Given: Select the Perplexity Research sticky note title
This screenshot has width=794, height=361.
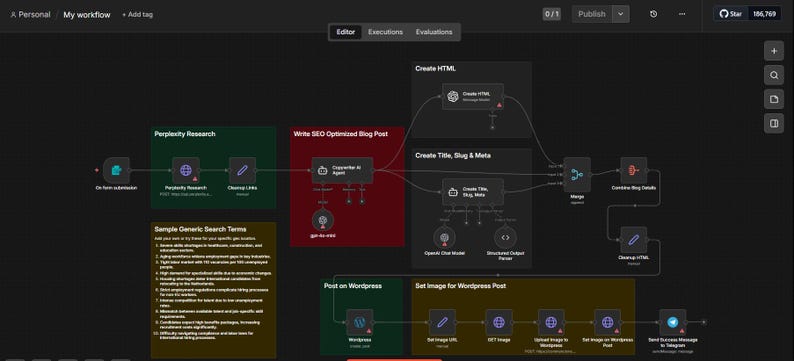Looking at the screenshot, I should point(185,134).
